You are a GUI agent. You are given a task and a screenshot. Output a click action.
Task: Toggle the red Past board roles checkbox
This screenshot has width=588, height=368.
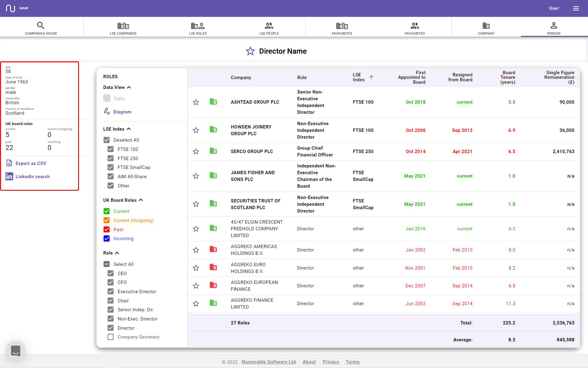point(107,229)
